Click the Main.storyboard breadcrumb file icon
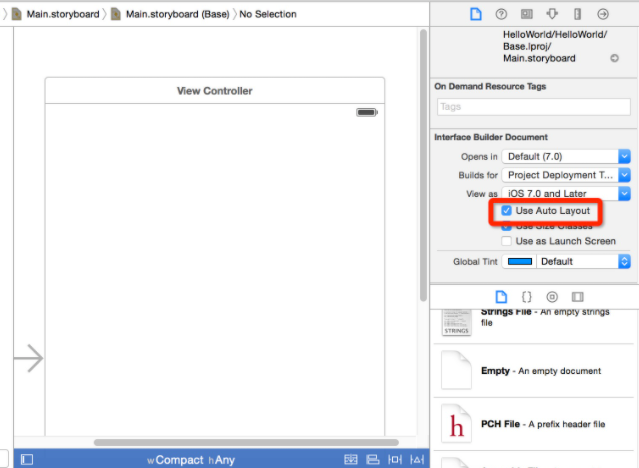Screen dimensions: 639x468 [x=16, y=14]
